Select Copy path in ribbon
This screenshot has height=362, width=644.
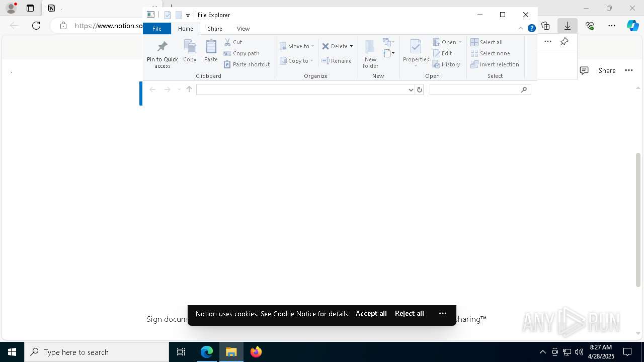[242, 53]
